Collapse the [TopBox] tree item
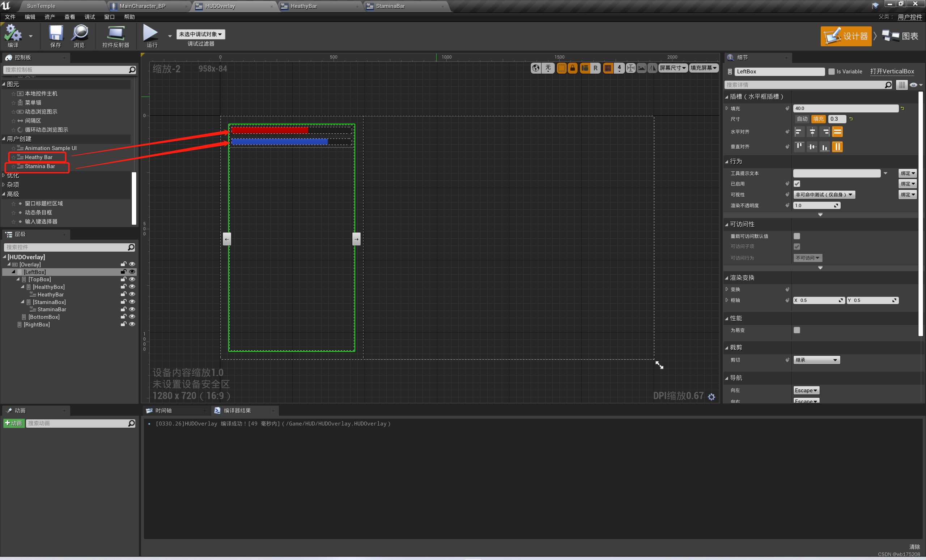This screenshot has height=560, width=926. 17,279
